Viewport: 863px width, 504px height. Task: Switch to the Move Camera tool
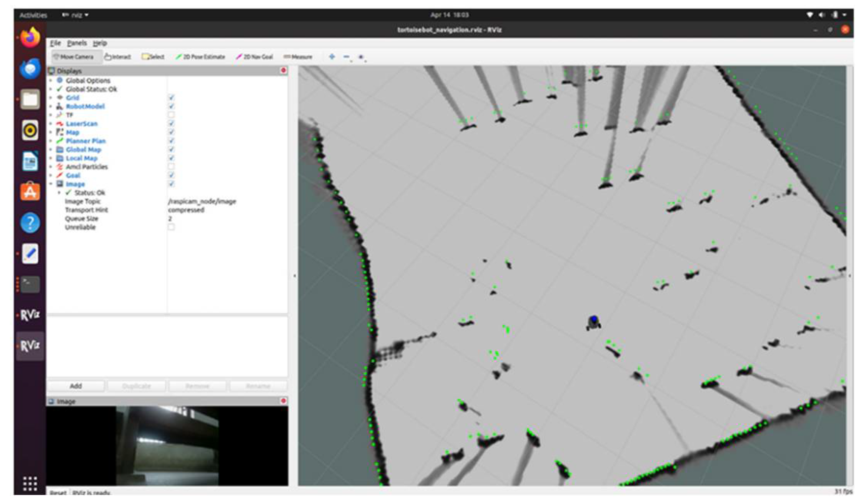point(76,57)
